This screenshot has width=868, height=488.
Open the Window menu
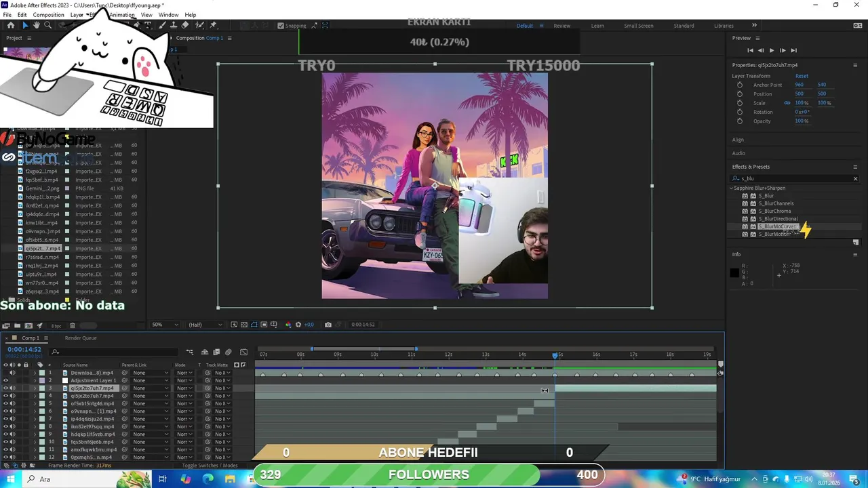pyautogui.click(x=169, y=15)
